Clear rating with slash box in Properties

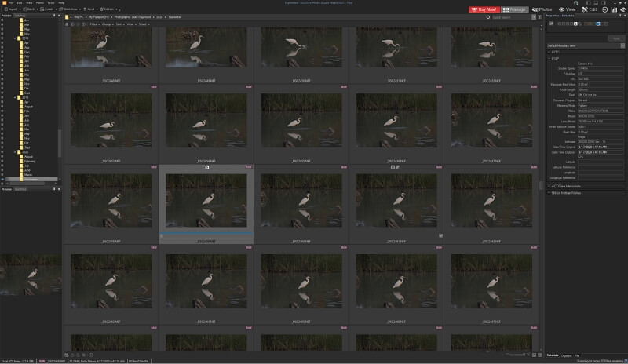point(580,24)
